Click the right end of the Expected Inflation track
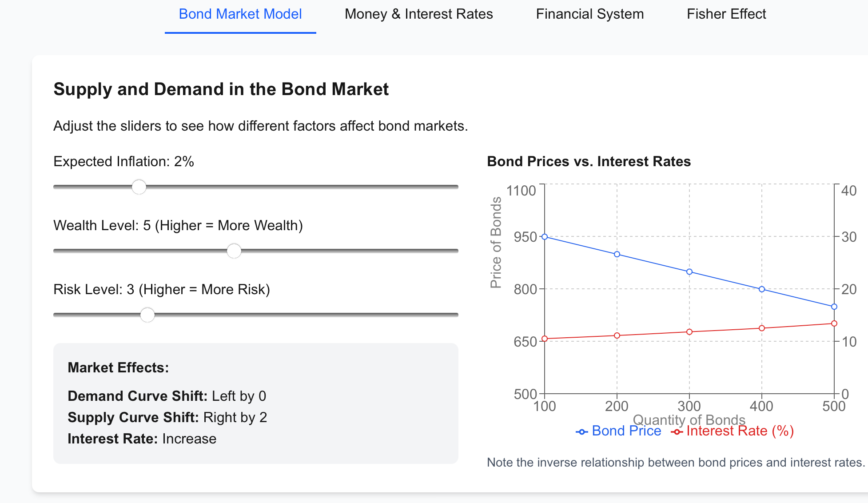 (x=455, y=187)
